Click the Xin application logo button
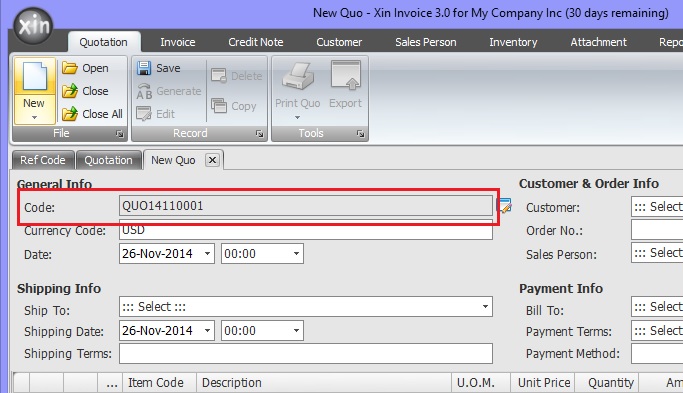 (x=34, y=26)
